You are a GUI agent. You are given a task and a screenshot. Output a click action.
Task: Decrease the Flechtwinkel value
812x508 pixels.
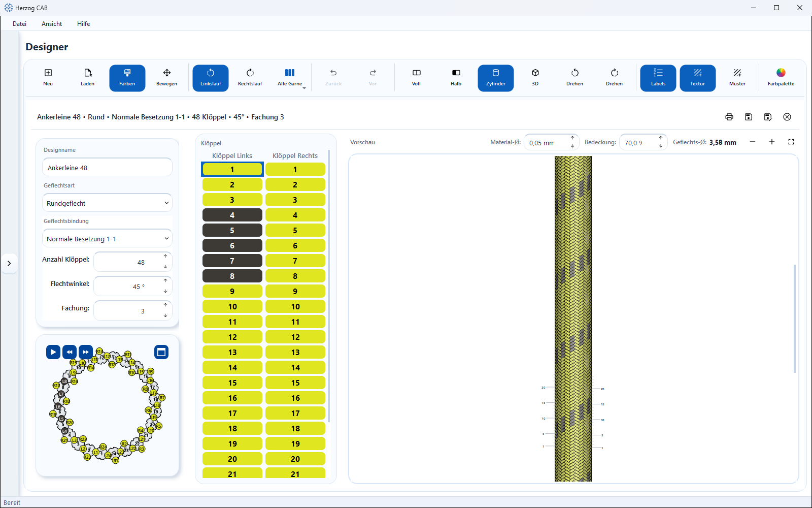coord(165,291)
